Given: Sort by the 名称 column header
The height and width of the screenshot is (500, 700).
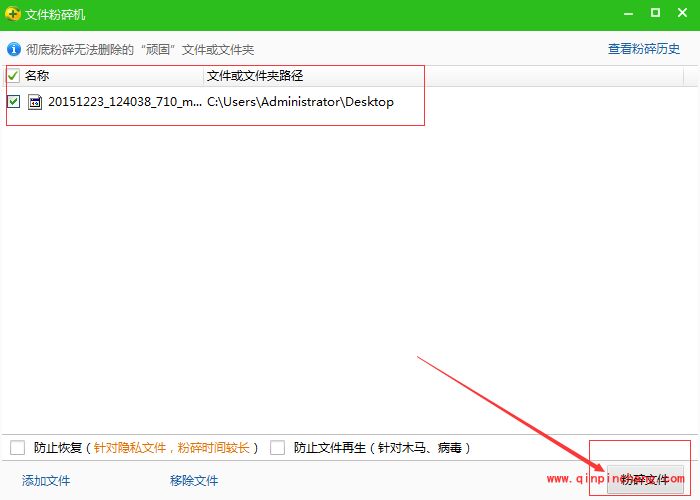Looking at the screenshot, I should pos(37,75).
